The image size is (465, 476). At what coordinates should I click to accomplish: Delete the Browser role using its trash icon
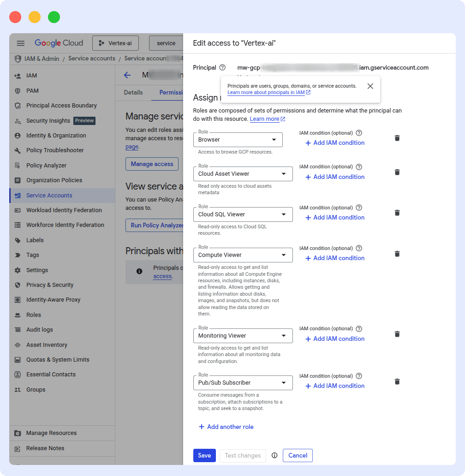pyautogui.click(x=397, y=137)
